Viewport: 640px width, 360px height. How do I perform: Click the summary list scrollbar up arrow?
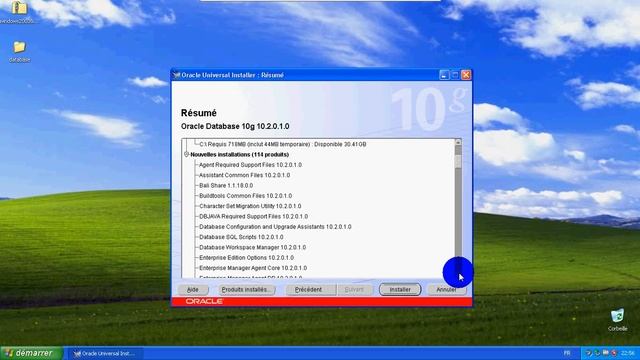pyautogui.click(x=458, y=142)
